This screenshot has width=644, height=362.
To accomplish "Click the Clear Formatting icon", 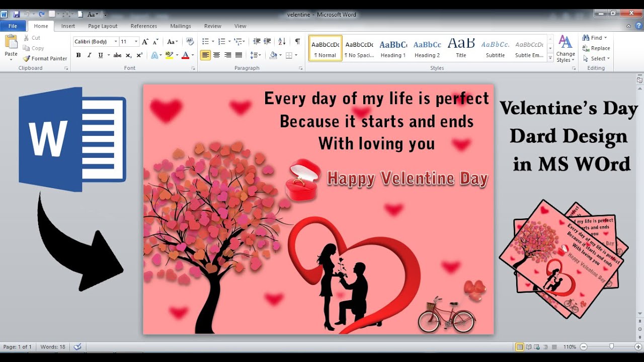I will 190,42.
